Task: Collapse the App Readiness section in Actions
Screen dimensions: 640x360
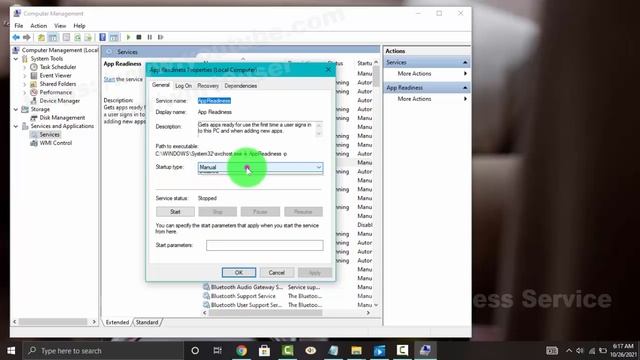Action: pyautogui.click(x=465, y=88)
